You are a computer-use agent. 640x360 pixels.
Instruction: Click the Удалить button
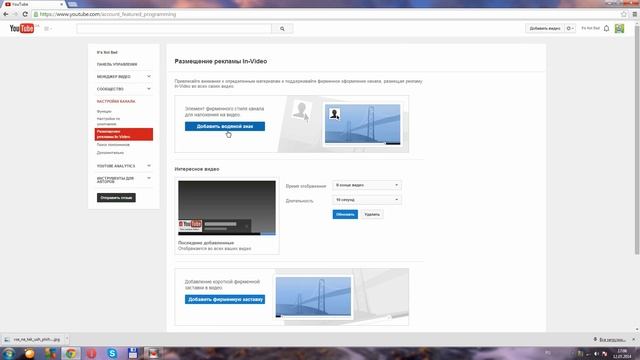(372, 214)
